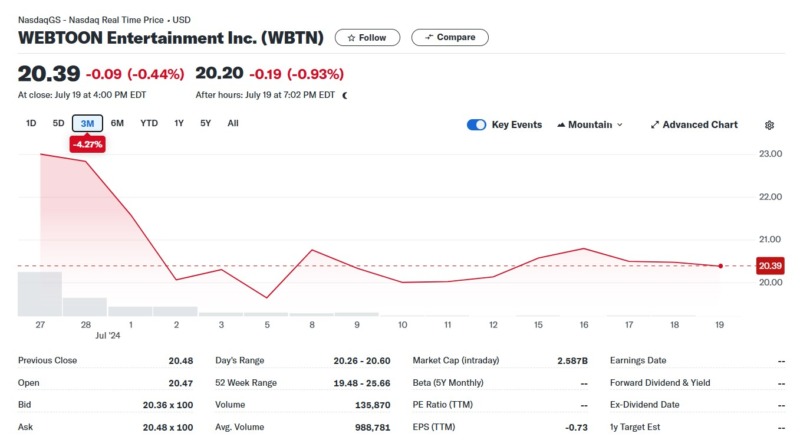Click the red endpoint dot on chart line
The width and height of the screenshot is (800, 443).
720,266
